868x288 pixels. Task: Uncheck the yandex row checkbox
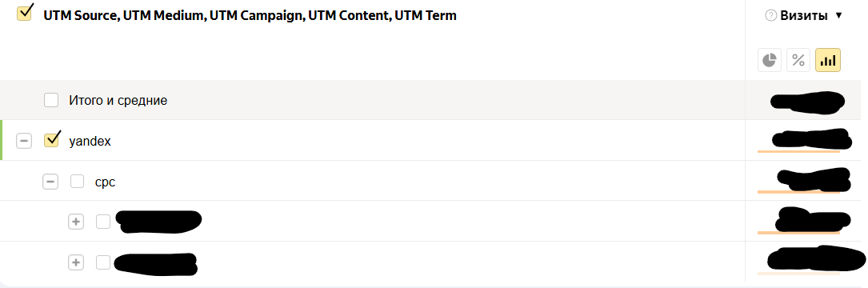point(51,140)
